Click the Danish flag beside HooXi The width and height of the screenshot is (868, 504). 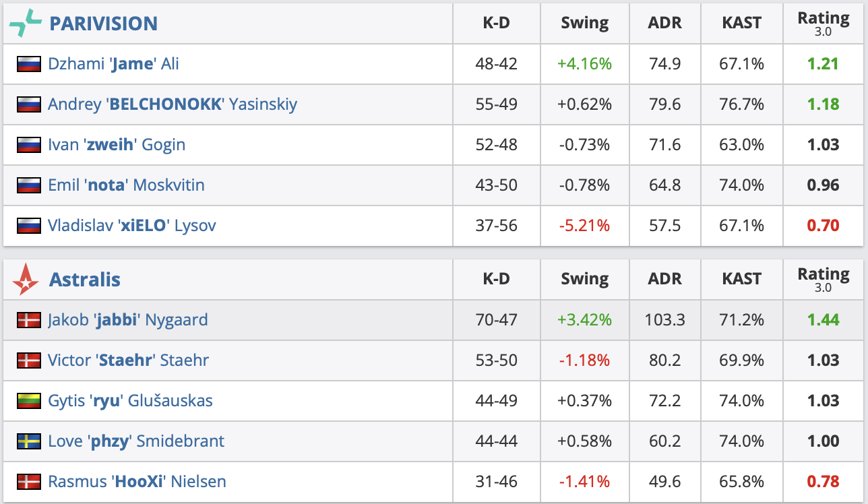pyautogui.click(x=29, y=482)
